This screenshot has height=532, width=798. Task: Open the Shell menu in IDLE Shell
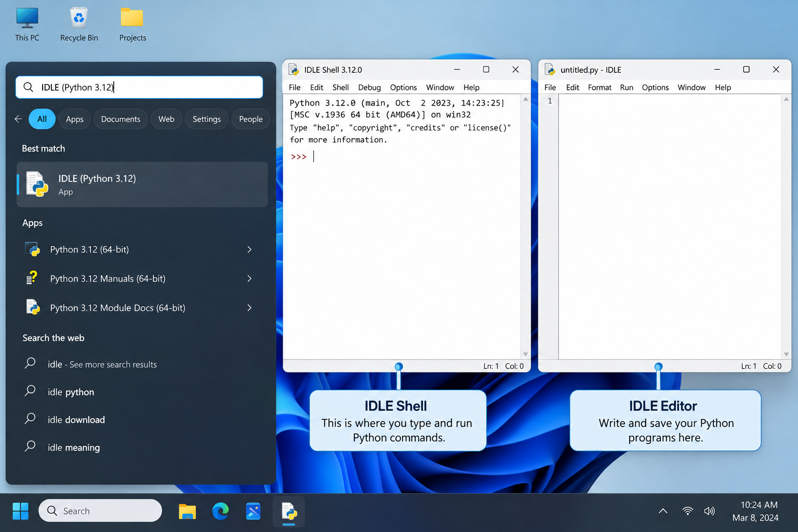pyautogui.click(x=341, y=87)
